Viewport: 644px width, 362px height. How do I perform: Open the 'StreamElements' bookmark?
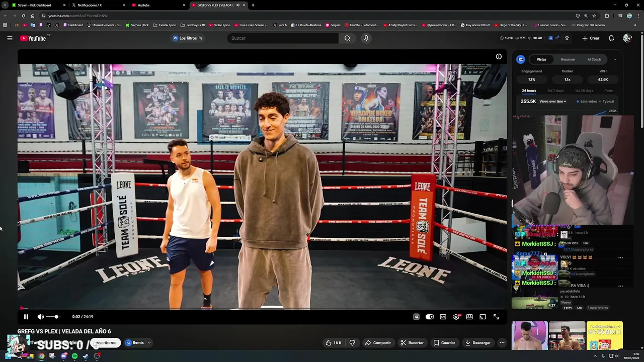point(105,25)
